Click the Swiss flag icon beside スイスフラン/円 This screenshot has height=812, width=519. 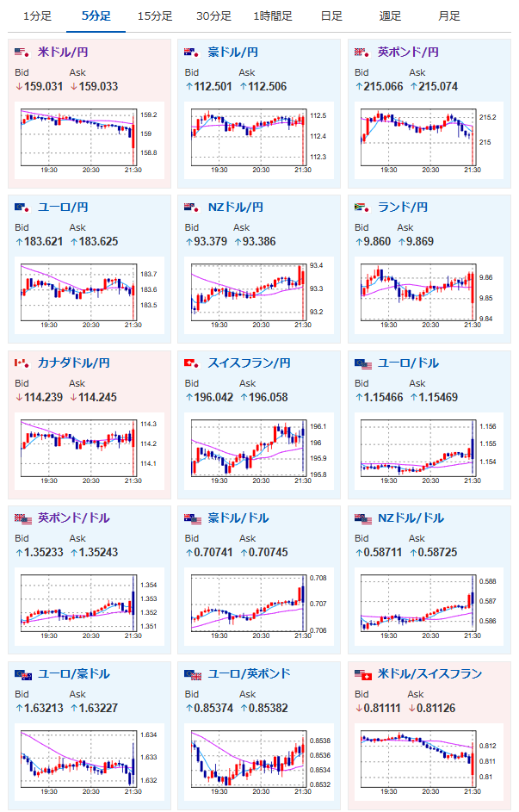[193, 363]
